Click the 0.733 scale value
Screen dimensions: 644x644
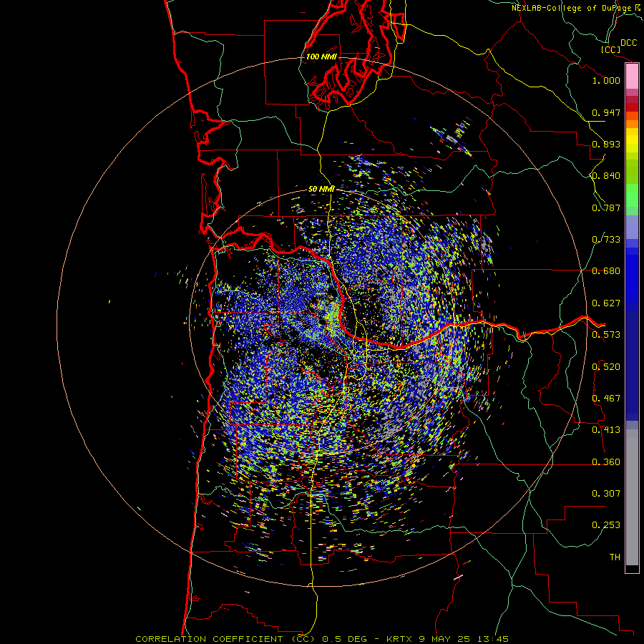606,240
